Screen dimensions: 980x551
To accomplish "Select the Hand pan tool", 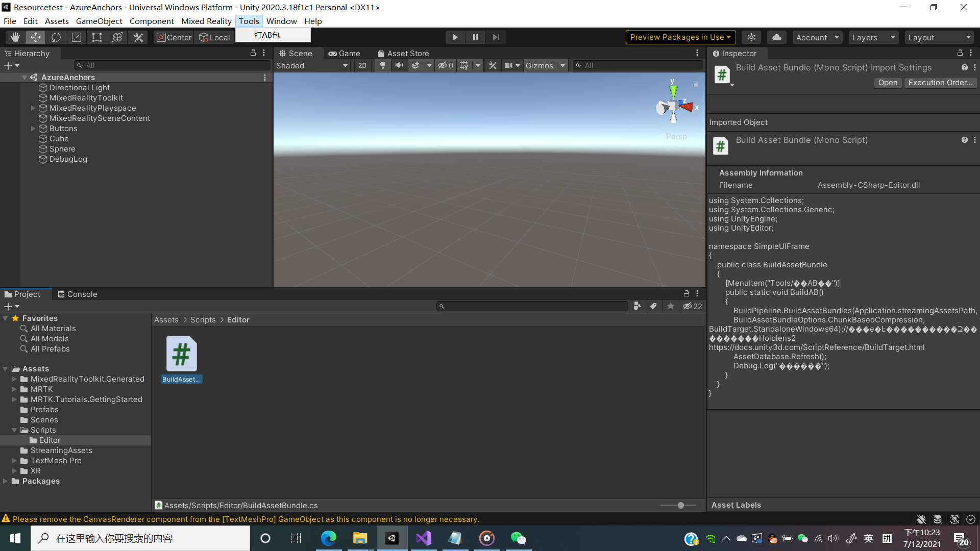I will (x=15, y=37).
